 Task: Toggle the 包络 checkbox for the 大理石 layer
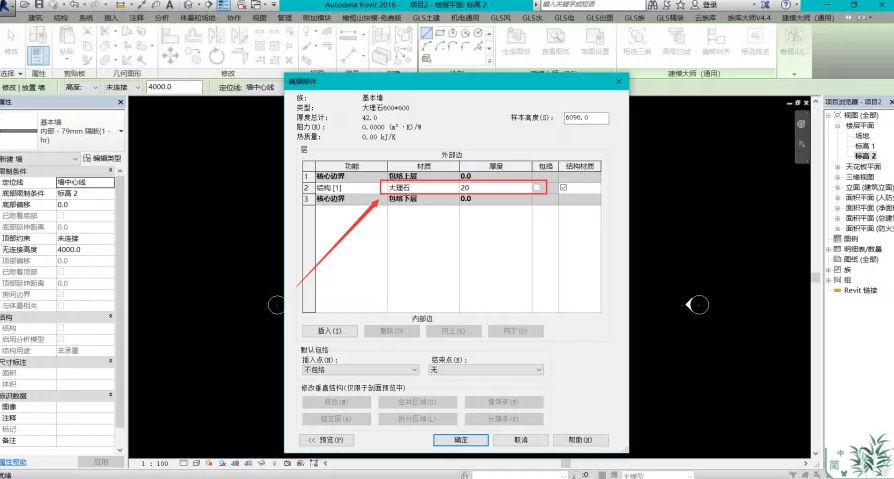(537, 187)
